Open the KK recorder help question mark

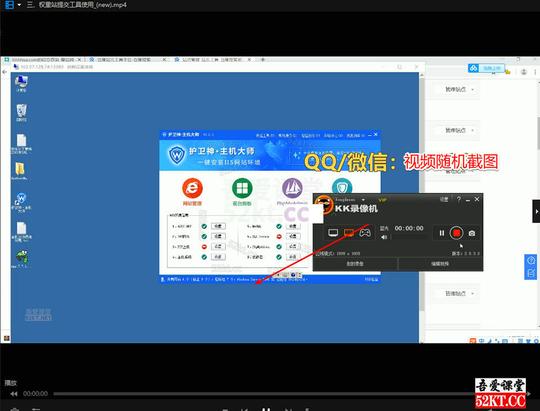pos(459,199)
